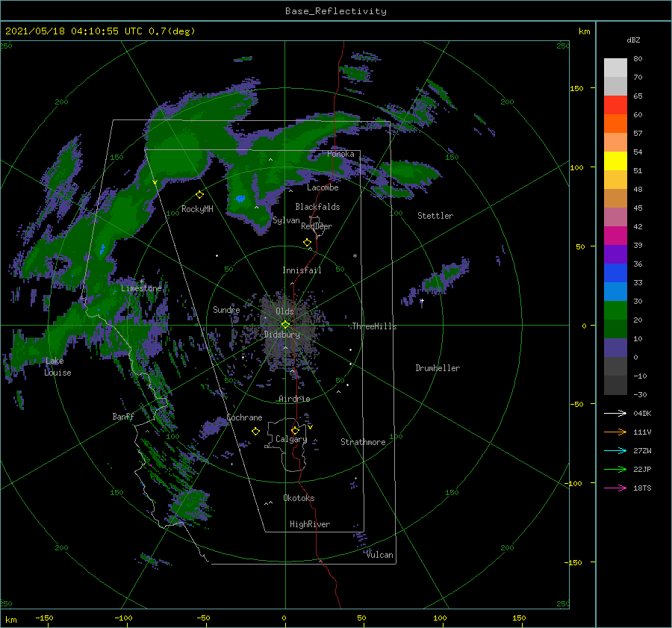Click the 150 tick on right axis
The width and height of the screenshot is (672, 628).
tap(576, 88)
